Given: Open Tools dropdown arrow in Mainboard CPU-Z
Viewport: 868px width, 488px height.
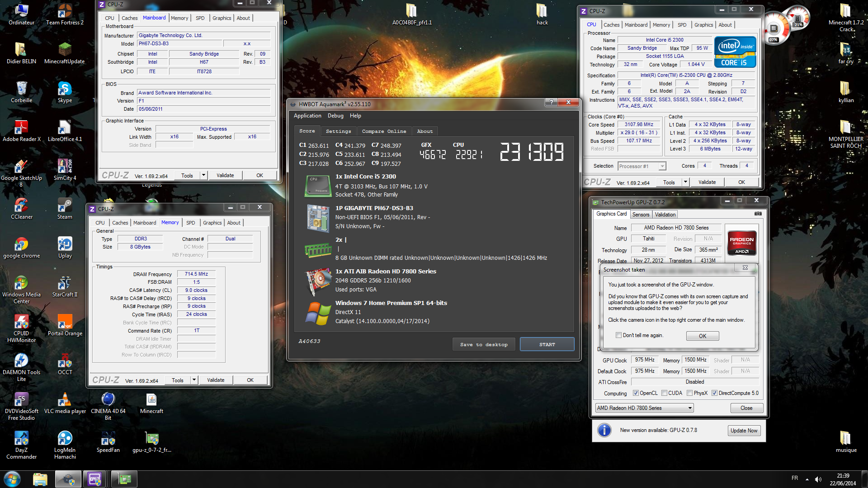Looking at the screenshot, I should (203, 175).
